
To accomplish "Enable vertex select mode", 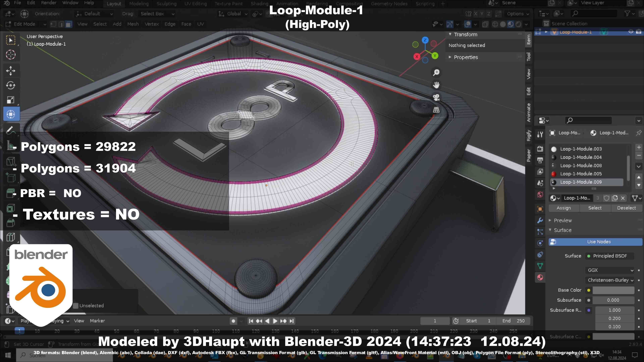I will [x=53, y=24].
